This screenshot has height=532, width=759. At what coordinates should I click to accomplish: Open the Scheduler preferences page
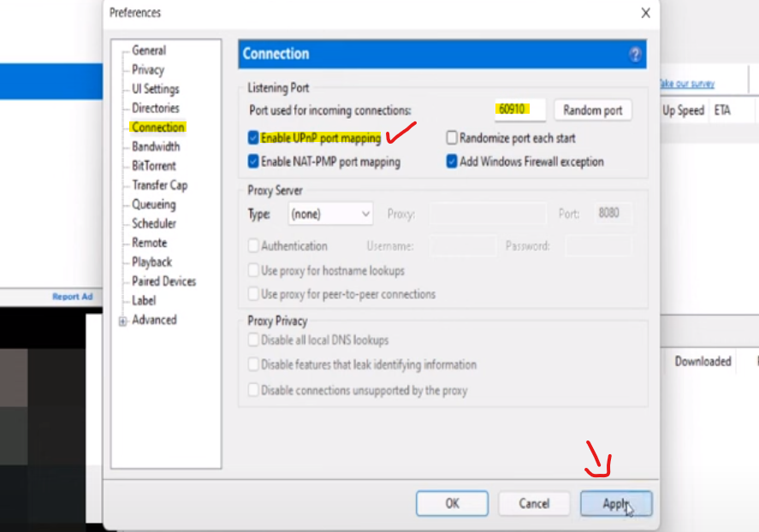[154, 223]
